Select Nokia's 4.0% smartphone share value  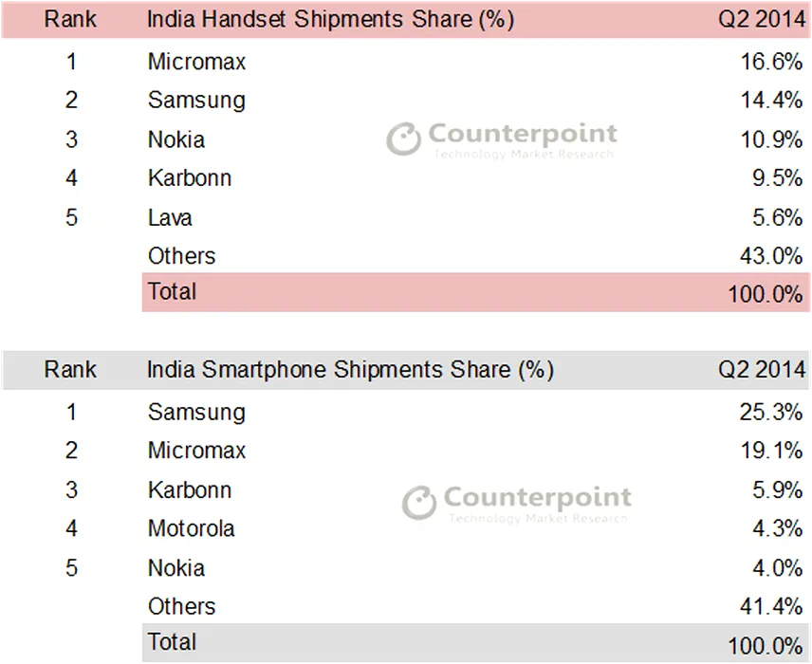[778, 568]
